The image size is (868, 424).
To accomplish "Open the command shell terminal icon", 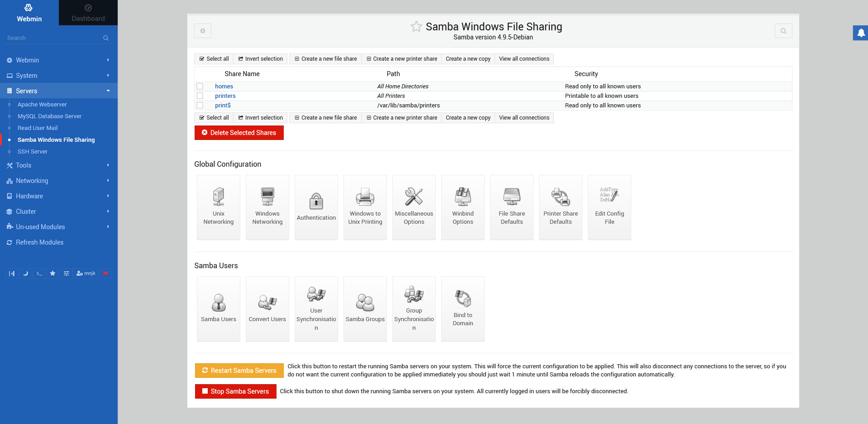I will 39,273.
